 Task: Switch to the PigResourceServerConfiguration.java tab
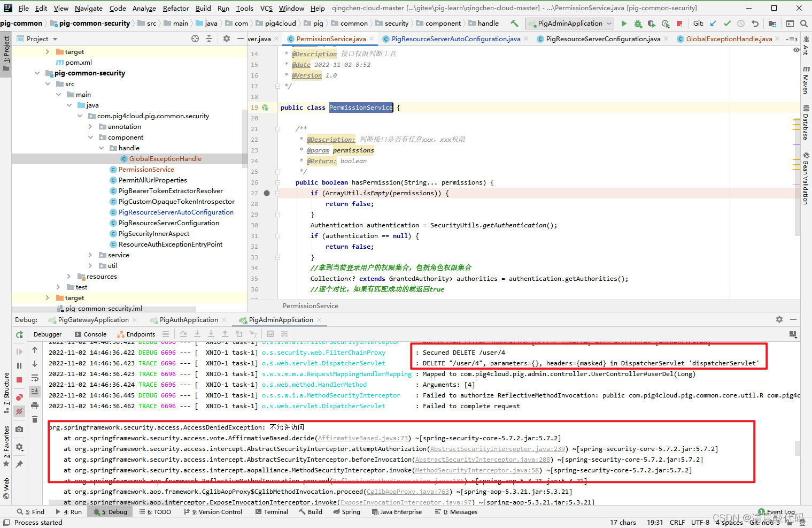pyautogui.click(x=602, y=39)
